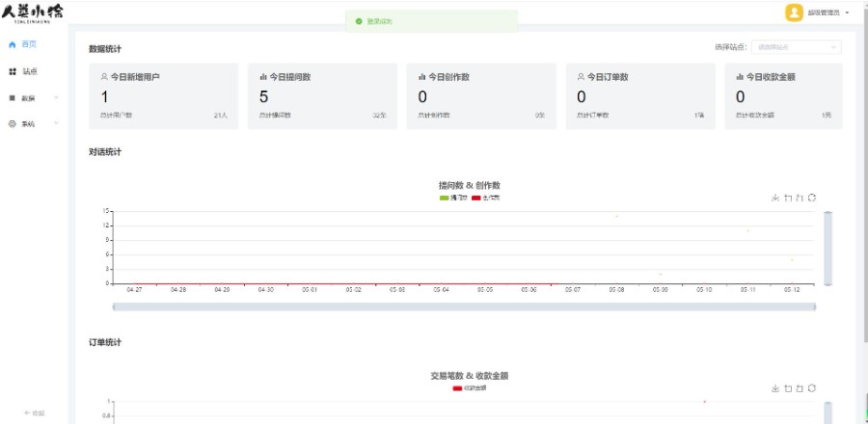Click the 今日新增用户 card title
Image resolution: width=868 pixels, height=424 pixels.
[x=135, y=77]
